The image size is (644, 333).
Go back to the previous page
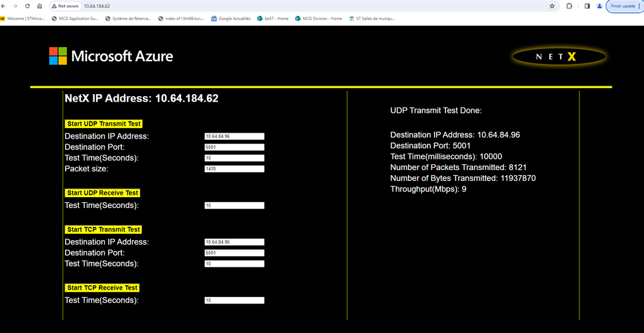(x=4, y=6)
